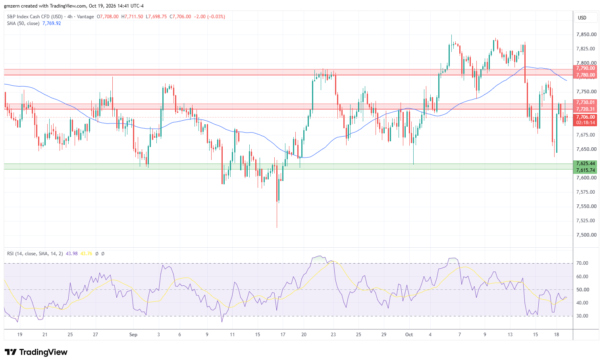Click the 29 date label on time axis
603x364 pixels.
pyautogui.click(x=383, y=335)
